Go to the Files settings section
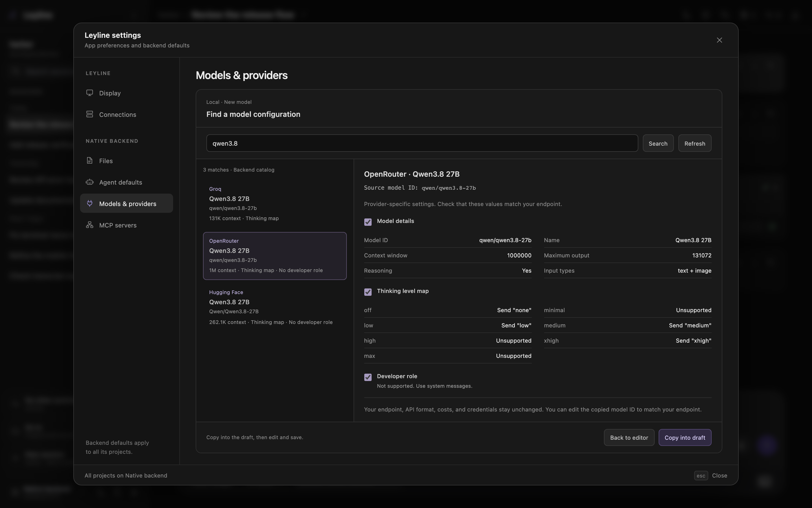This screenshot has height=508, width=812. click(x=127, y=161)
